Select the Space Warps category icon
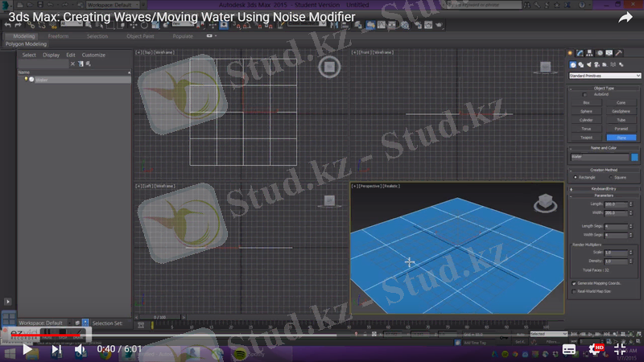Image resolution: width=644 pixels, height=362 pixels. (613, 65)
